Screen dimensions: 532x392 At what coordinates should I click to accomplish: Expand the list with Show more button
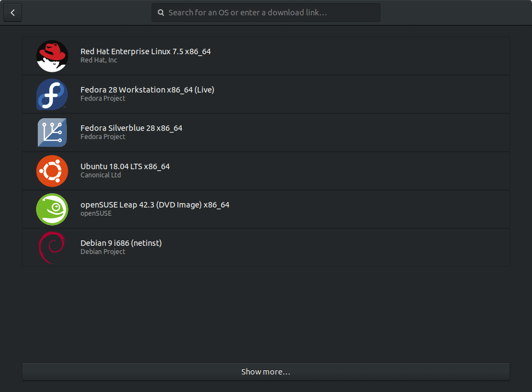click(x=265, y=372)
